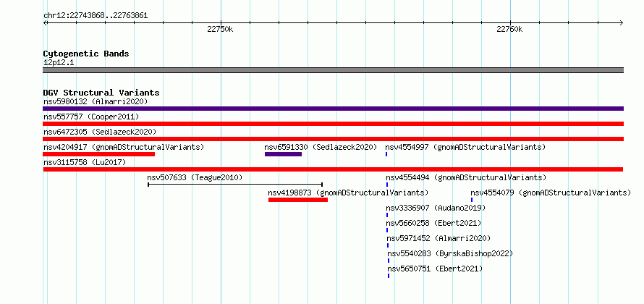
Task: Click the chr12:22743868..22763861 coordinate label
Action: (96, 16)
